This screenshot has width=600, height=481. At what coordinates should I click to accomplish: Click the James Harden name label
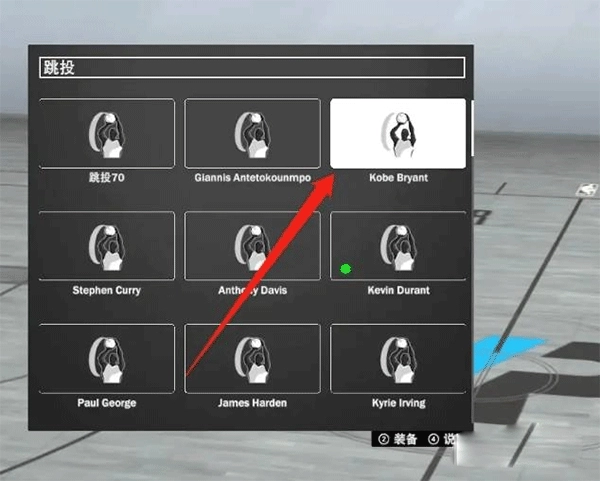pos(252,403)
